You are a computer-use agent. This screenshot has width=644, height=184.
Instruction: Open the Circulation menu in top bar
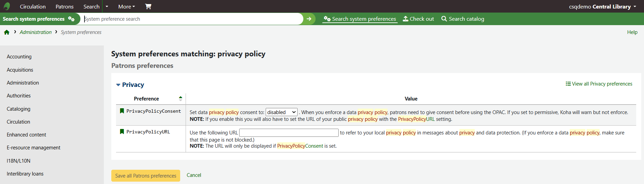(33, 6)
